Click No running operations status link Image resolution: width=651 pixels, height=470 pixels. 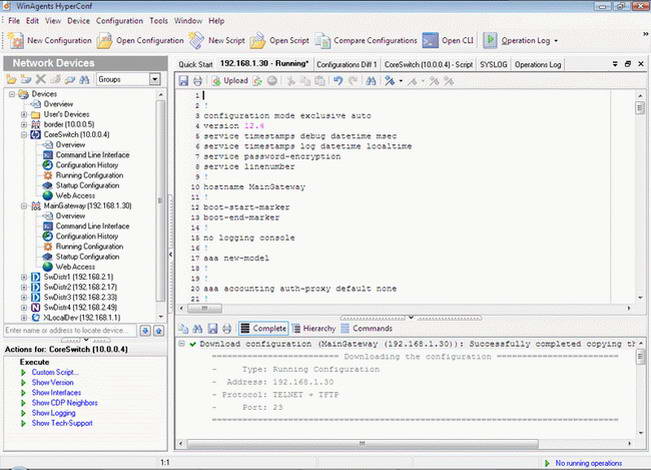point(588,463)
